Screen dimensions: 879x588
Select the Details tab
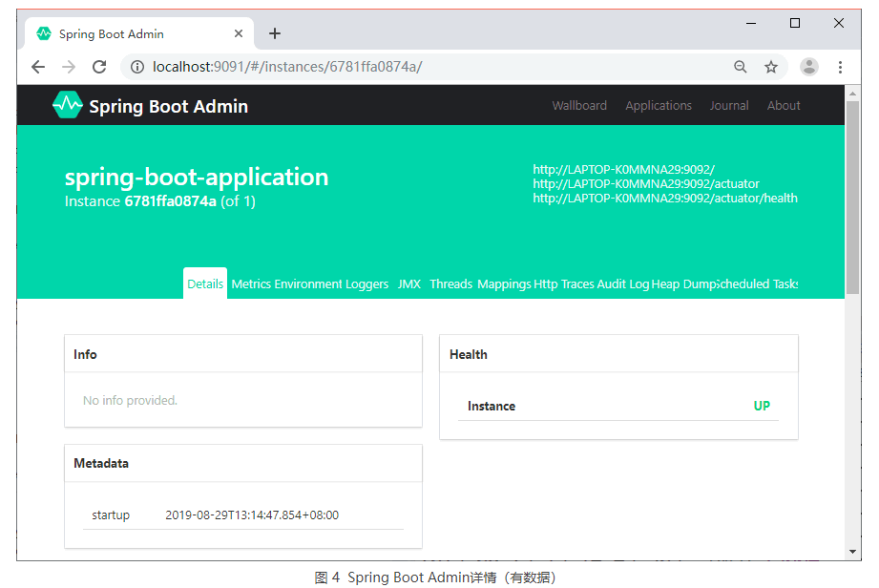point(205,283)
